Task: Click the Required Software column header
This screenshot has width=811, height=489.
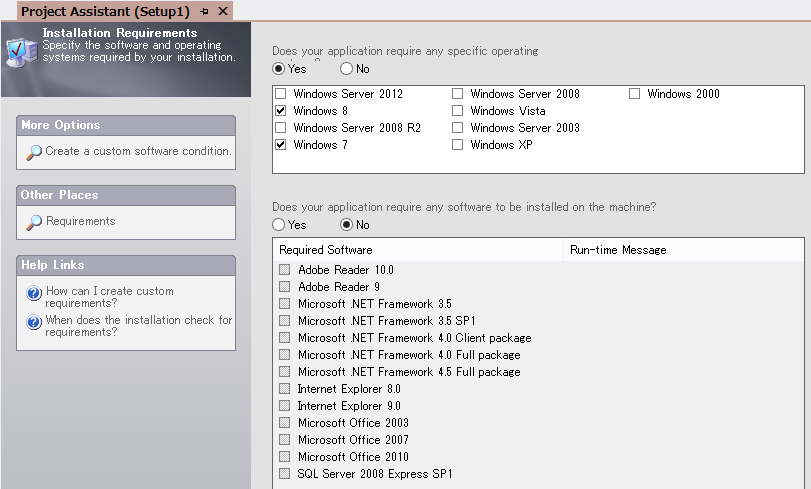Action: pos(418,250)
